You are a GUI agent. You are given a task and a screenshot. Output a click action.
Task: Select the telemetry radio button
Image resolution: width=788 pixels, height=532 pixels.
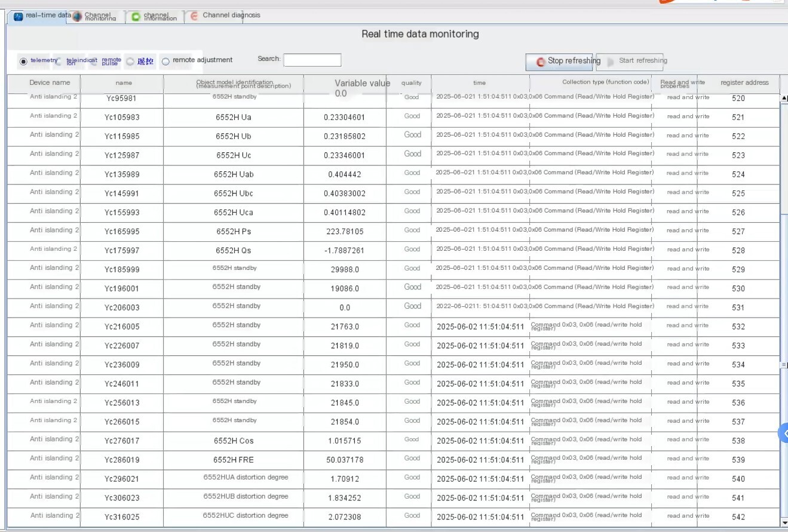[x=23, y=61]
